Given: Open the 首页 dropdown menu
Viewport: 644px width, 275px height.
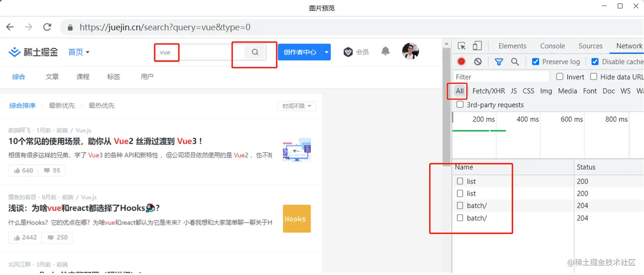Looking at the screenshot, I should pyautogui.click(x=79, y=52).
